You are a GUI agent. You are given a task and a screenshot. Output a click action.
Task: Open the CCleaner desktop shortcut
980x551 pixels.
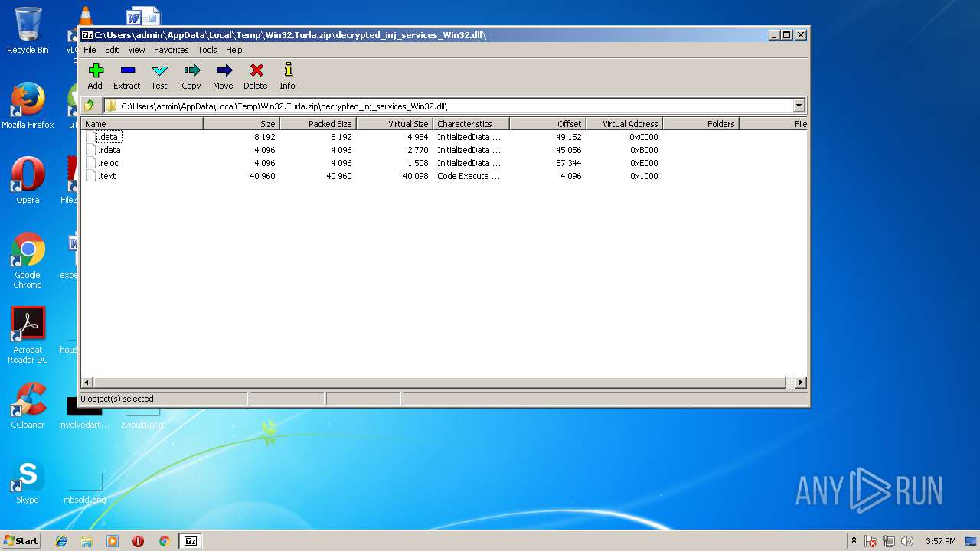(x=28, y=406)
